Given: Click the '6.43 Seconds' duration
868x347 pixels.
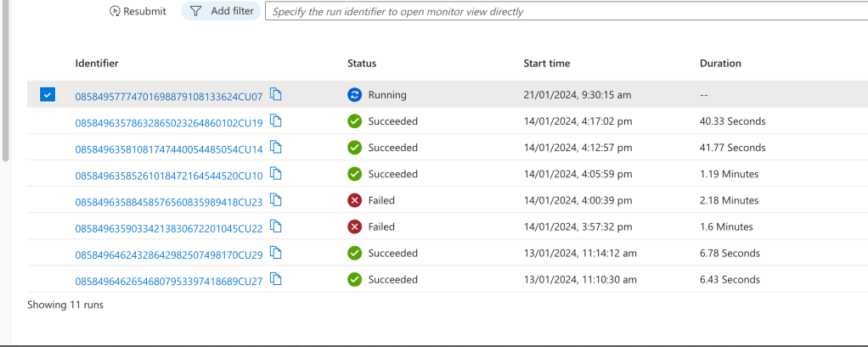Looking at the screenshot, I should 730,280.
